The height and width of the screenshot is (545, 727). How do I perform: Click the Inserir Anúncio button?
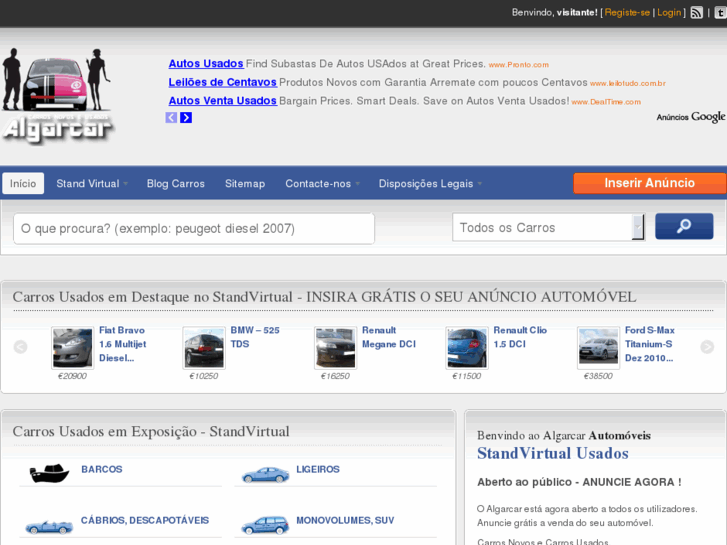point(650,183)
